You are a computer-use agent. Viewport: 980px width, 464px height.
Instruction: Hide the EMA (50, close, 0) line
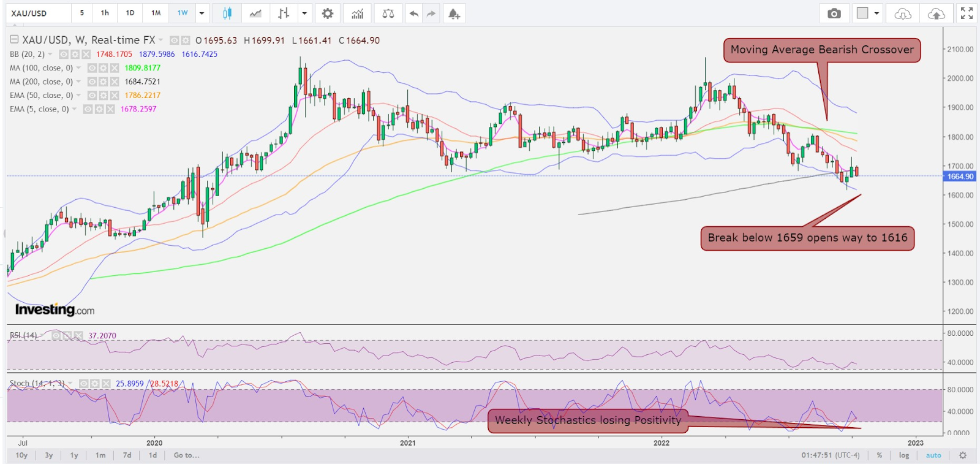[92, 96]
